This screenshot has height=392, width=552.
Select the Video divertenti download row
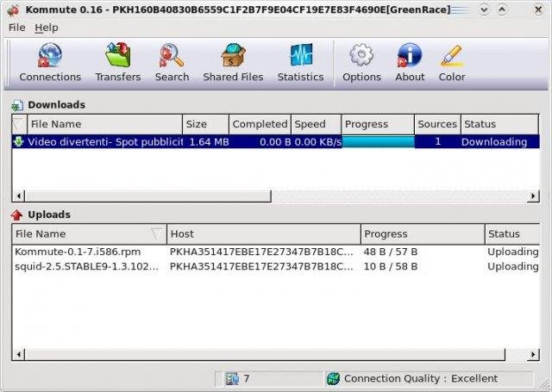pos(103,142)
